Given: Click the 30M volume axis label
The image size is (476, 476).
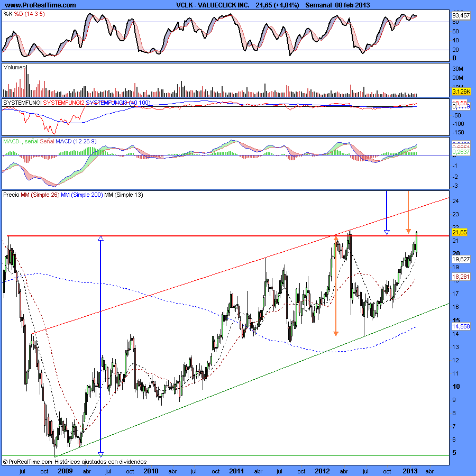Looking at the screenshot, I should 457,69.
